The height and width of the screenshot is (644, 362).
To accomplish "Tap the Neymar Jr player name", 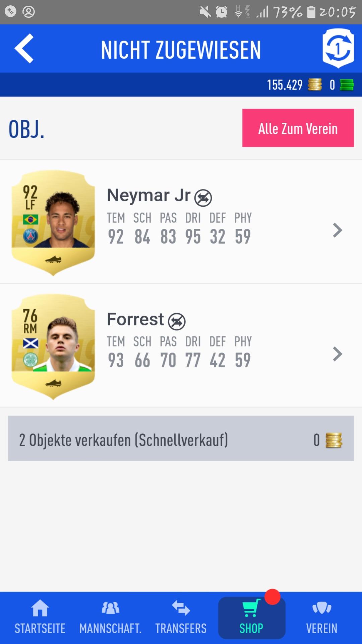I will [148, 195].
